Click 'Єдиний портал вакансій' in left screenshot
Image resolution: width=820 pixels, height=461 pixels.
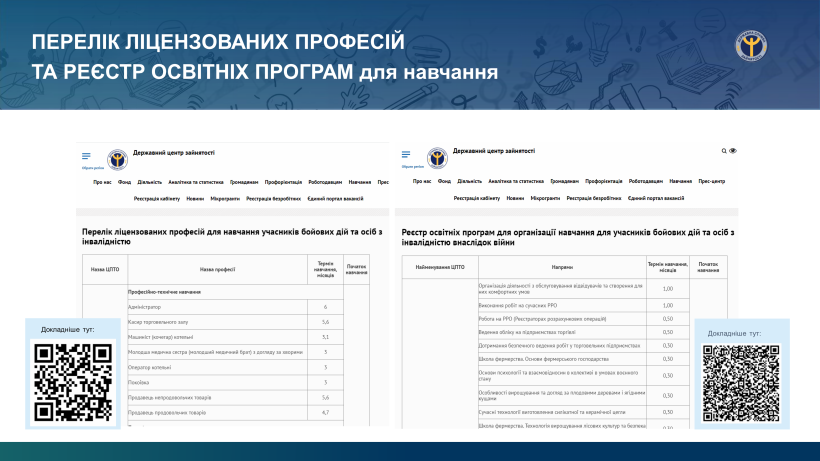click(x=335, y=199)
